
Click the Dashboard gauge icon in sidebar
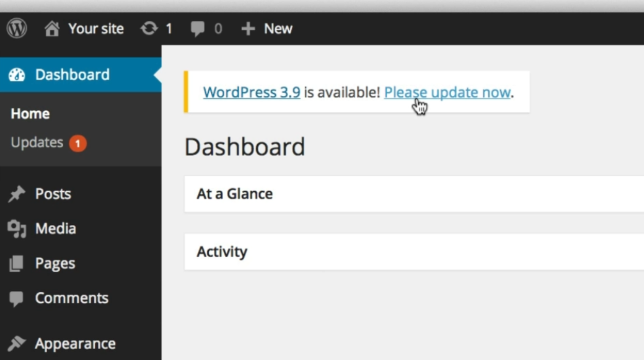(x=17, y=75)
